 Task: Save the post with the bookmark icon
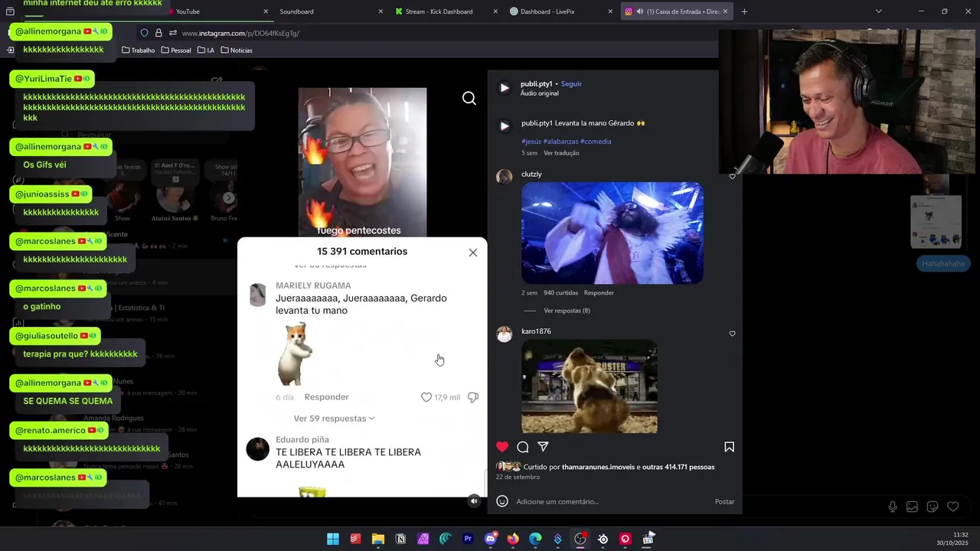(x=729, y=447)
